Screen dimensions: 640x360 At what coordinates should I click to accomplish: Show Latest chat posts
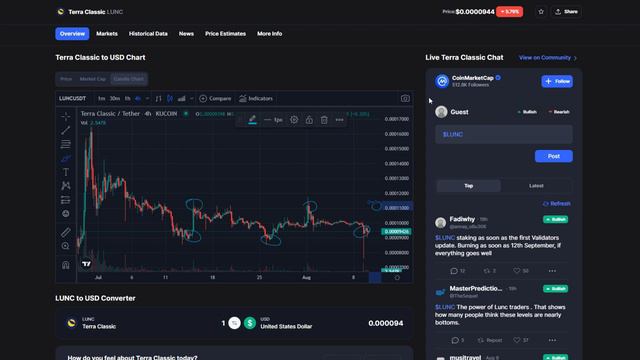tap(536, 186)
